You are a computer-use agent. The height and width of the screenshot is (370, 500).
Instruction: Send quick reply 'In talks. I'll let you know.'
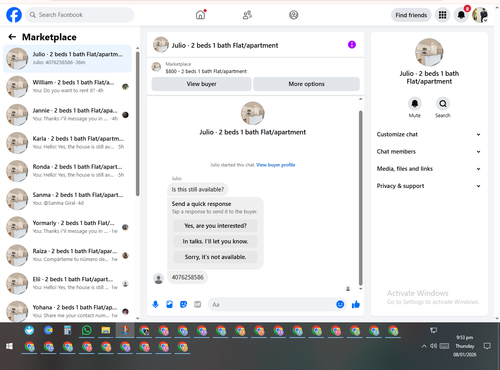click(215, 241)
